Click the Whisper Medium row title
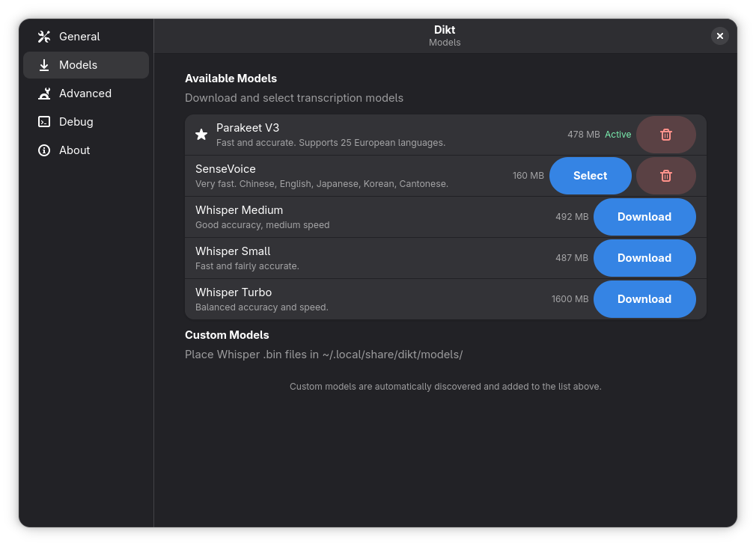The height and width of the screenshot is (546, 756). [239, 210]
